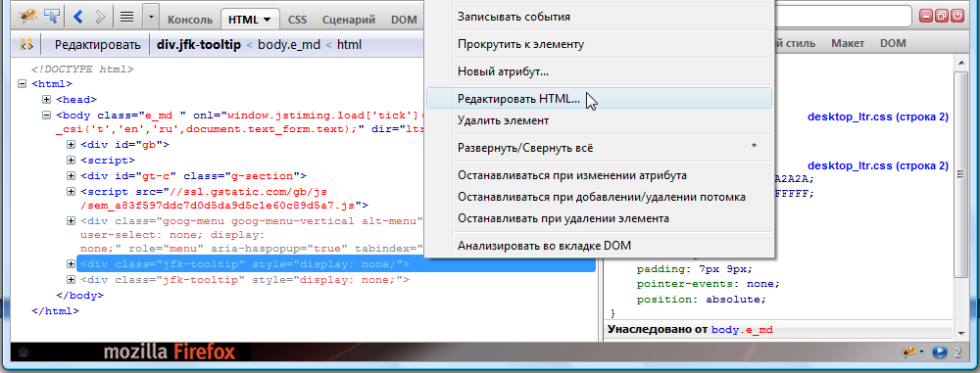Select html in the breadcrumb
This screenshot has width=980, height=373.
tap(349, 45)
